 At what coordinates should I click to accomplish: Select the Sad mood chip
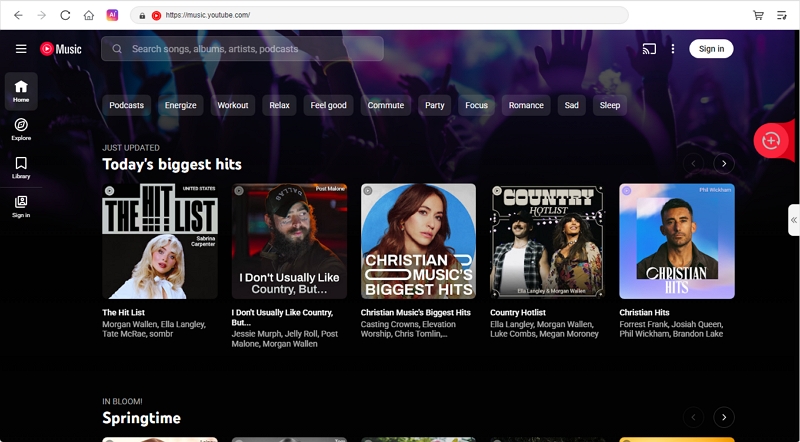tap(571, 105)
